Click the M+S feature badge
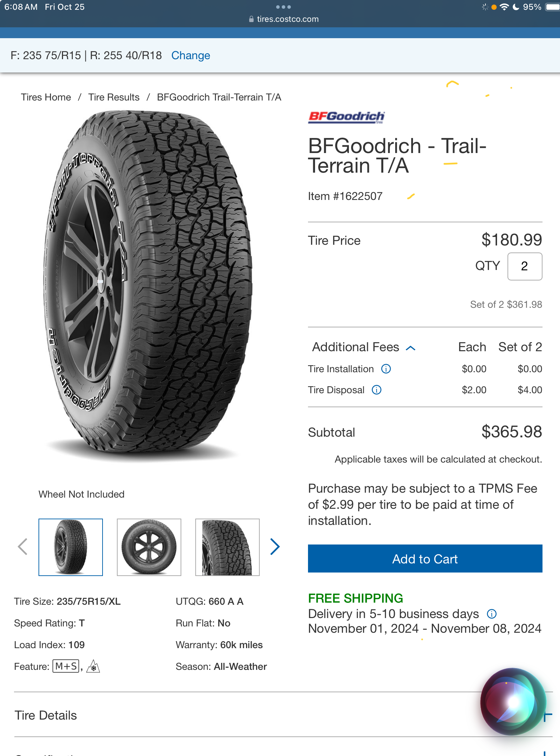The height and width of the screenshot is (756, 560). click(66, 666)
